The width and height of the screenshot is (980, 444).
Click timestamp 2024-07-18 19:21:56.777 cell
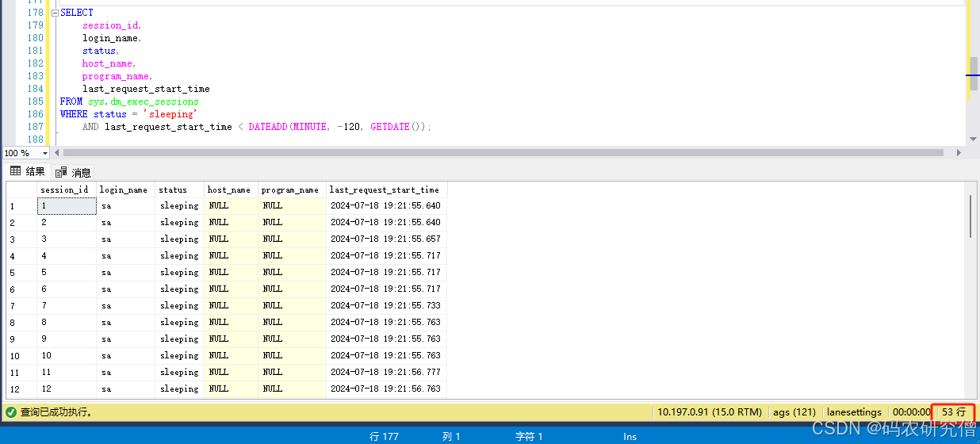[387, 373]
